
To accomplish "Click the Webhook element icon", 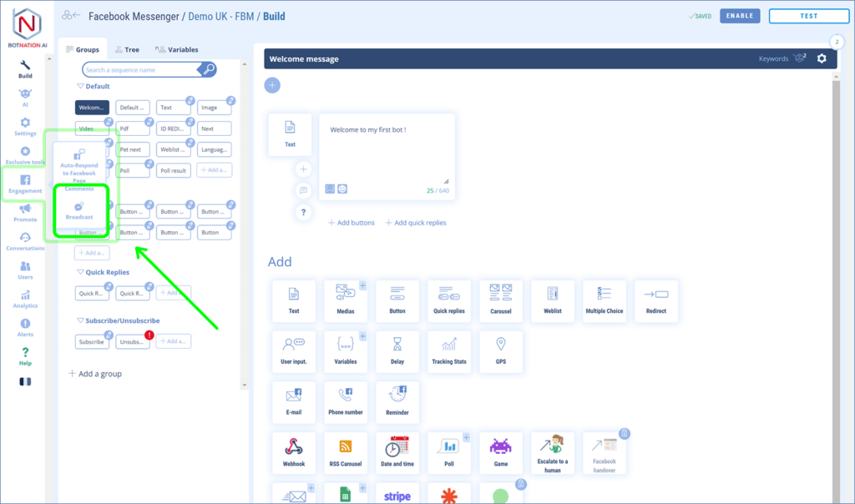I will (x=294, y=452).
